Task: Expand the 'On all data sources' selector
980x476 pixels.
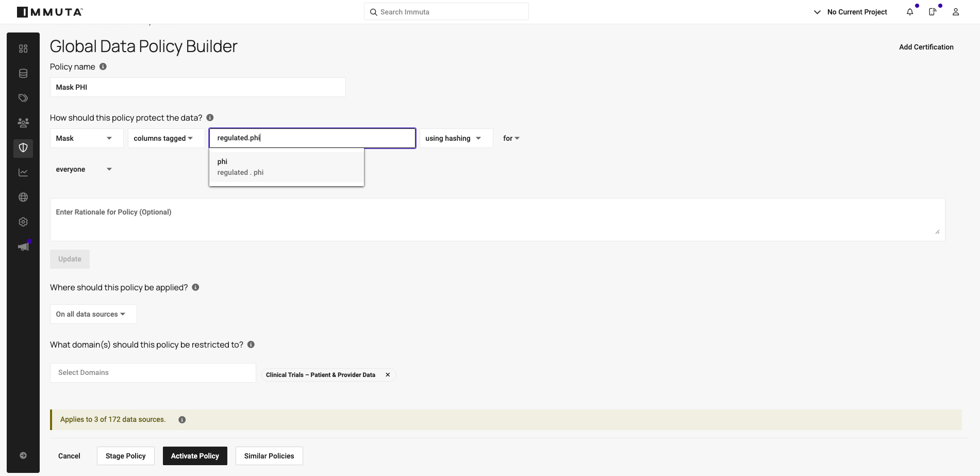Action: pos(93,314)
